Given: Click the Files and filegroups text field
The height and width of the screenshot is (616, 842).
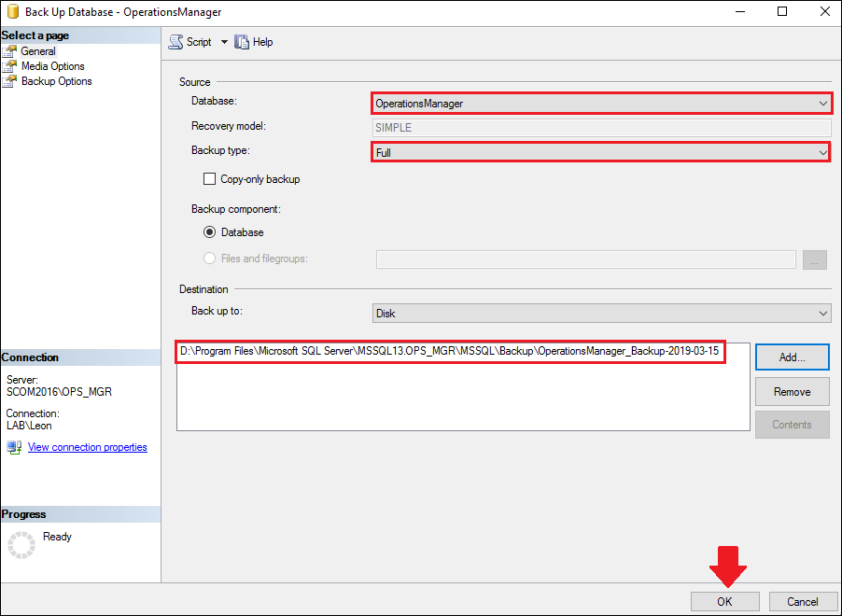Looking at the screenshot, I should pos(586,259).
